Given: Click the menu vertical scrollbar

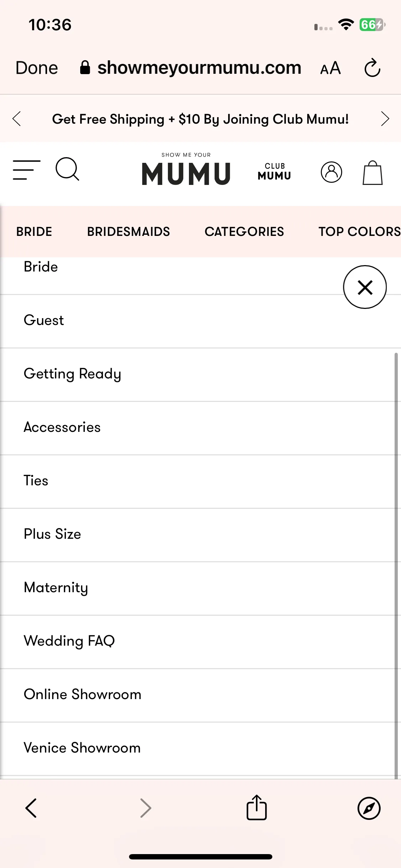Looking at the screenshot, I should 396,565.
